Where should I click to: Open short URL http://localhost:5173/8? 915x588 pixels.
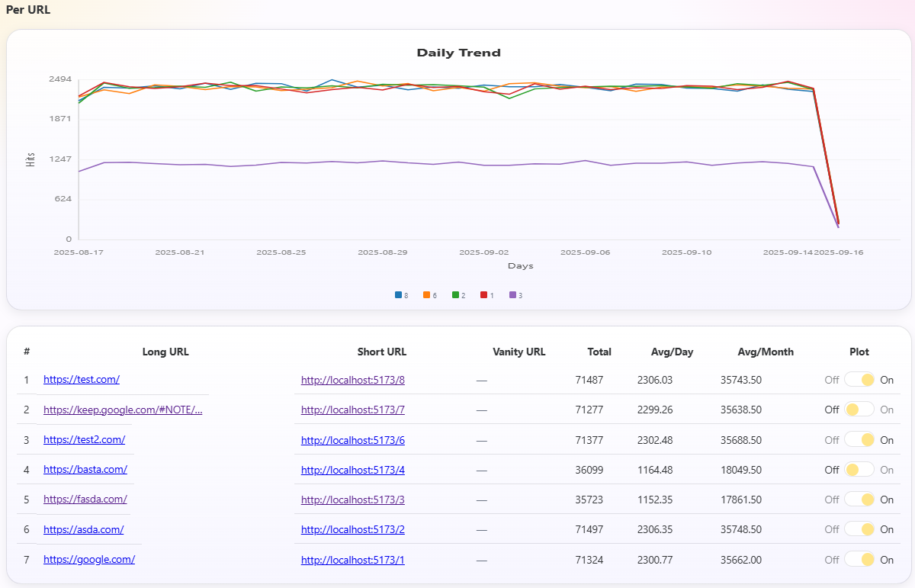[353, 380]
